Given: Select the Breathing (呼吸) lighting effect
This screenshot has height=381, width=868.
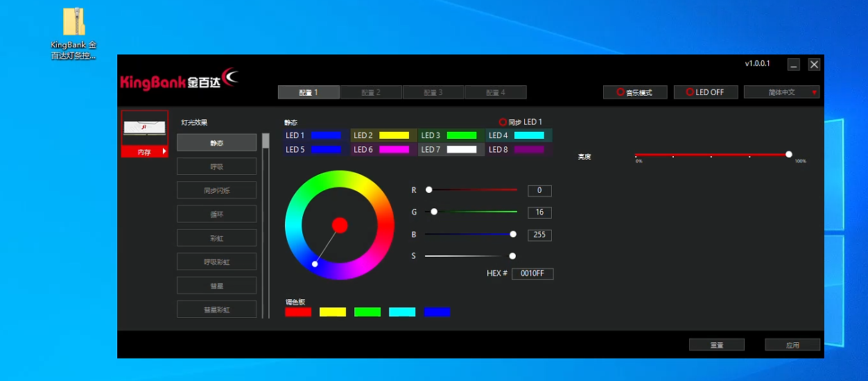Looking at the screenshot, I should [216, 167].
